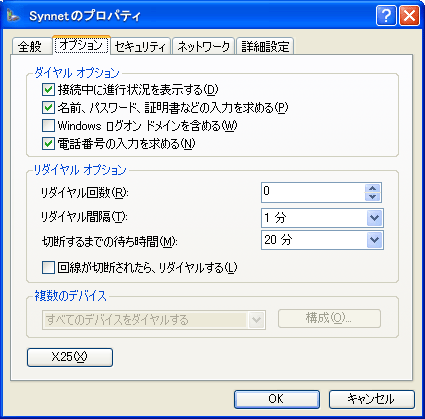Click the X.25 button
Screen dimensions: 425x419
point(70,357)
